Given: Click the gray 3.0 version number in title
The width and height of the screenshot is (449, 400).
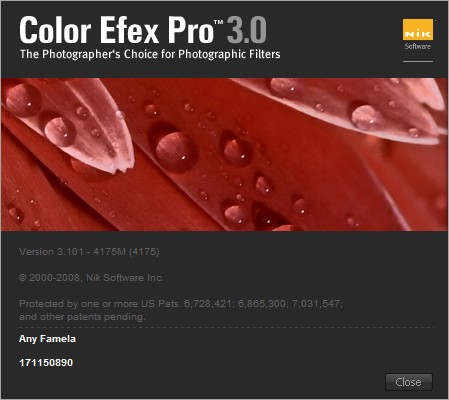Looking at the screenshot, I should click(x=246, y=30).
